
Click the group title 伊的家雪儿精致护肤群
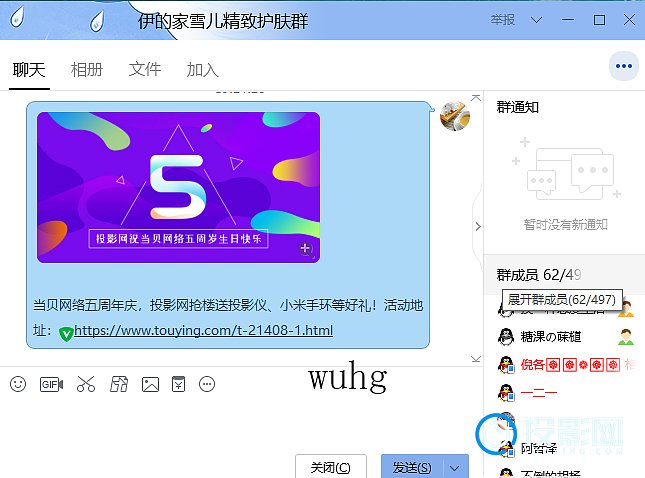coord(223,21)
